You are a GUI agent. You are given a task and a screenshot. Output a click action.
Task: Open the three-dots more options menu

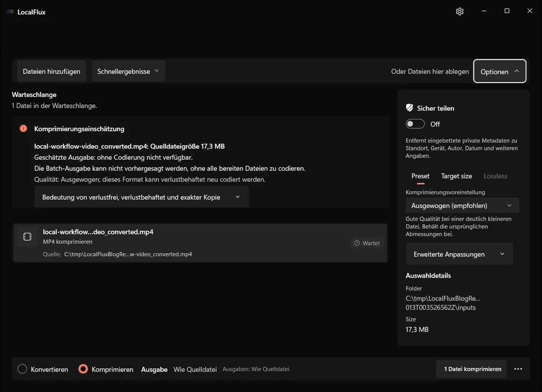click(518, 369)
